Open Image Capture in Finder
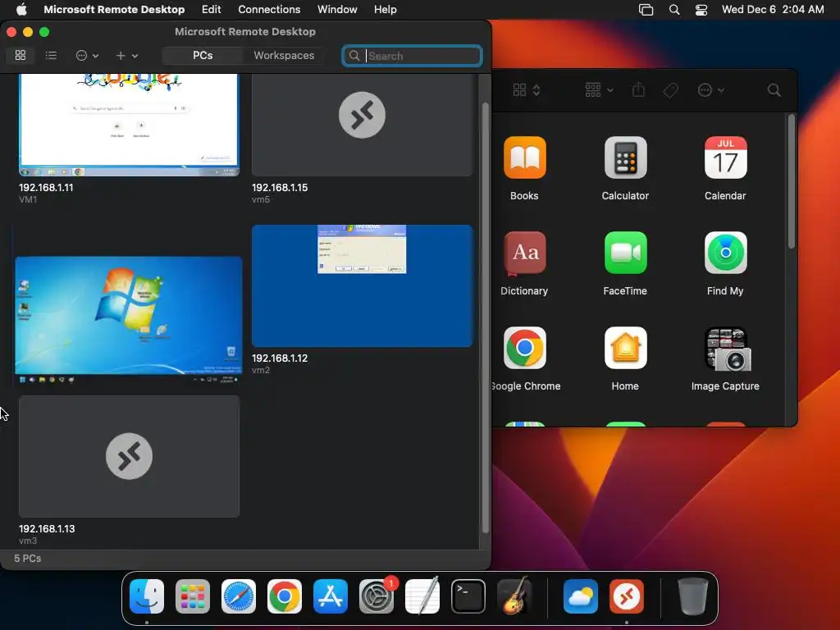The height and width of the screenshot is (630, 840). click(728, 349)
